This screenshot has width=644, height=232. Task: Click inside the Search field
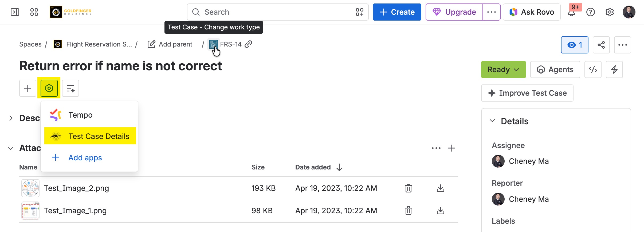tap(278, 12)
